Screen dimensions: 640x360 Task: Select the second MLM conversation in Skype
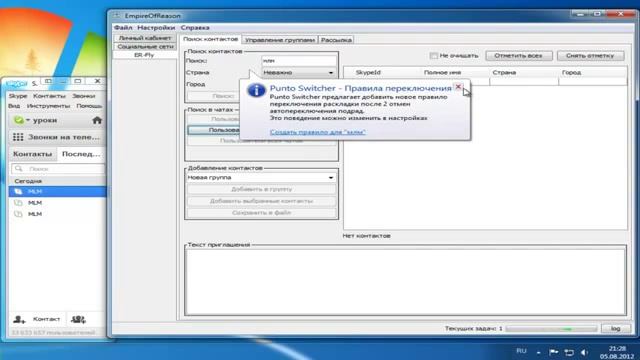coord(57,203)
